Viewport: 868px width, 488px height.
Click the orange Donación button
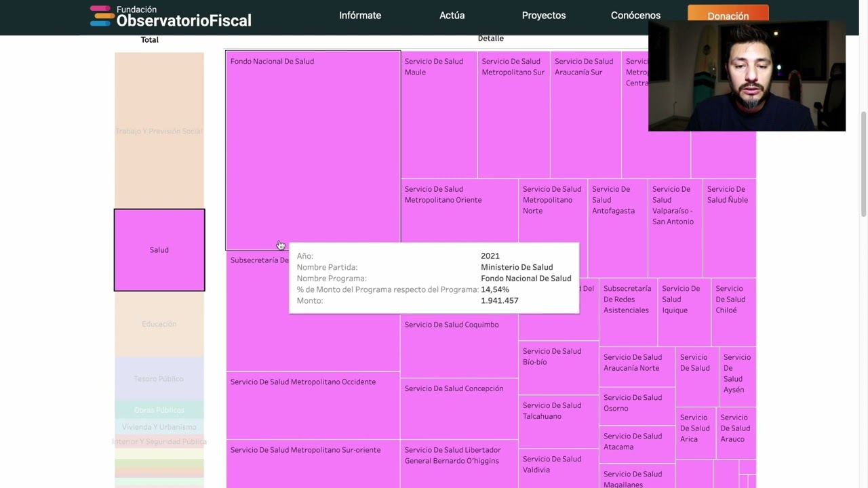(x=728, y=16)
